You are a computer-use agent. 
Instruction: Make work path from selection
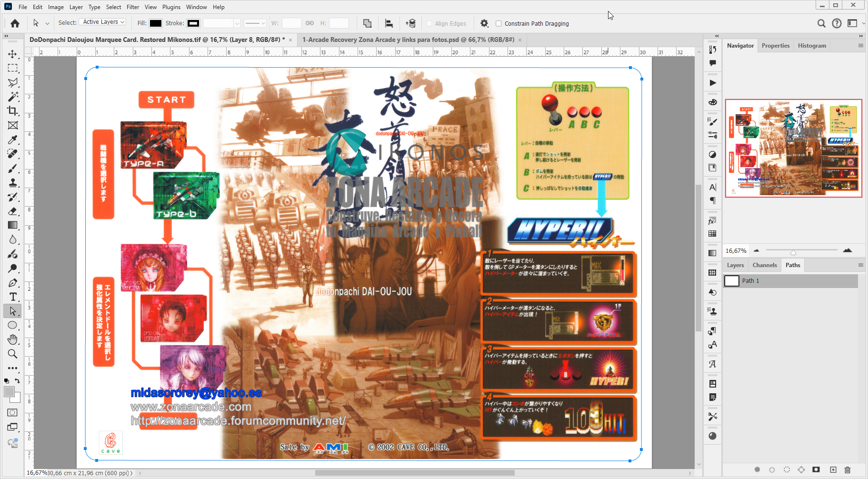tap(801, 469)
